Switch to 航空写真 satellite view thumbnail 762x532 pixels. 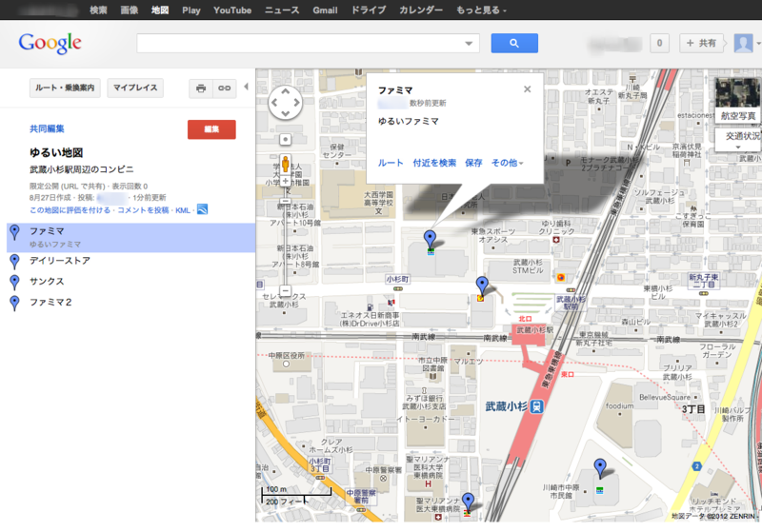pos(738,101)
